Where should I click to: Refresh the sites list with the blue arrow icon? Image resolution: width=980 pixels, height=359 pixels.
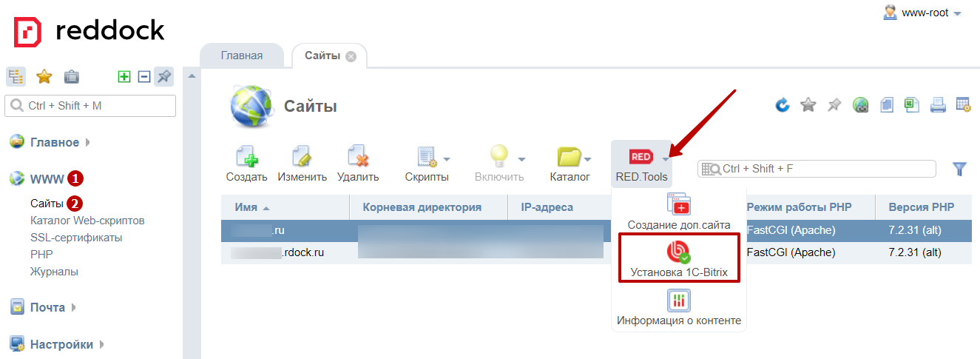pyautogui.click(x=783, y=105)
